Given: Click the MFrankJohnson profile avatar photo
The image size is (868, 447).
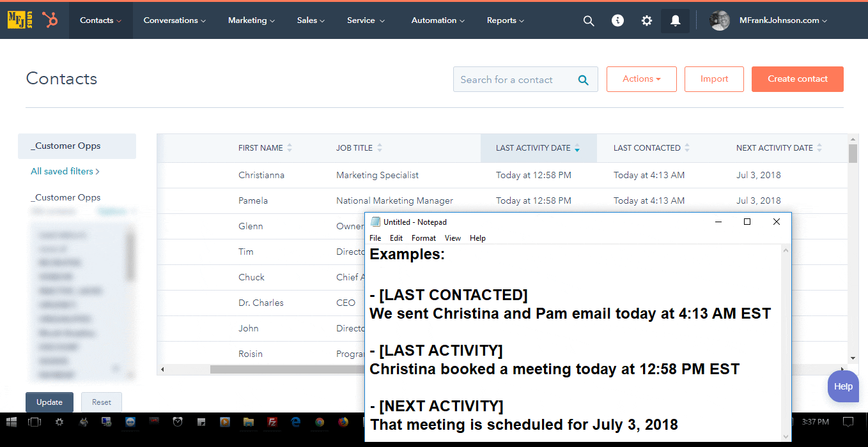Looking at the screenshot, I should pos(719,20).
